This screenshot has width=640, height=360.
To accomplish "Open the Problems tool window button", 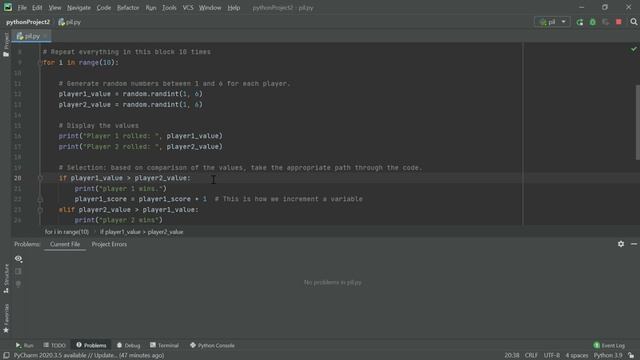I will pos(91,345).
